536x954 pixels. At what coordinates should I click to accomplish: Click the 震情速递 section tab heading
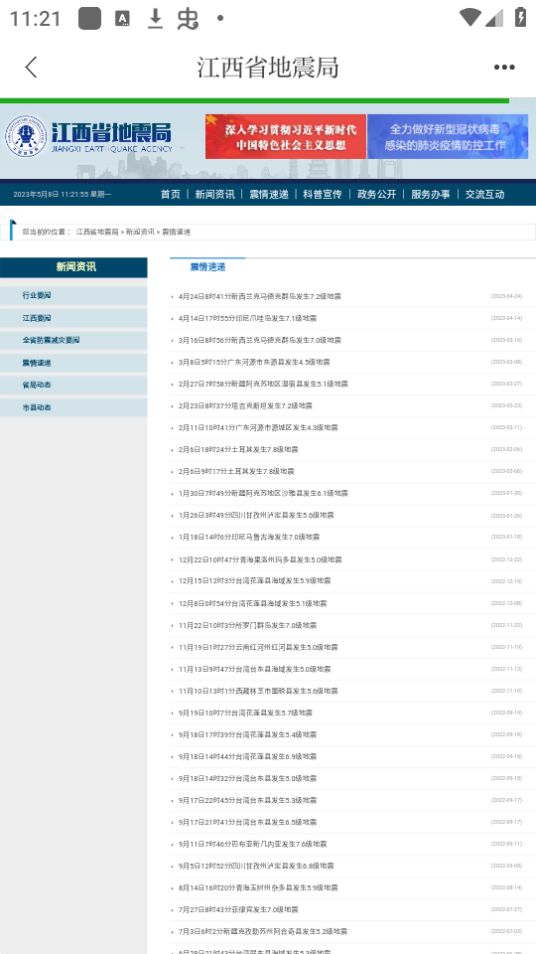coord(207,266)
